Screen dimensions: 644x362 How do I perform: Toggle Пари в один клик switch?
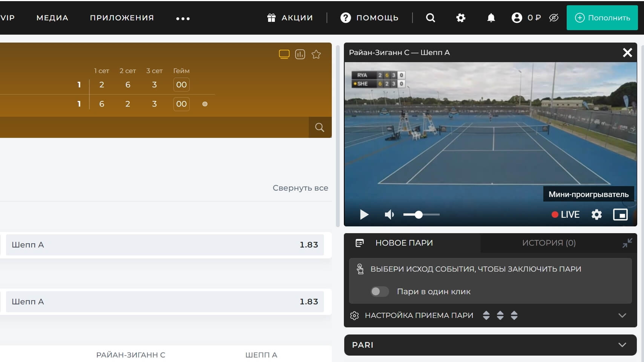coord(379,292)
